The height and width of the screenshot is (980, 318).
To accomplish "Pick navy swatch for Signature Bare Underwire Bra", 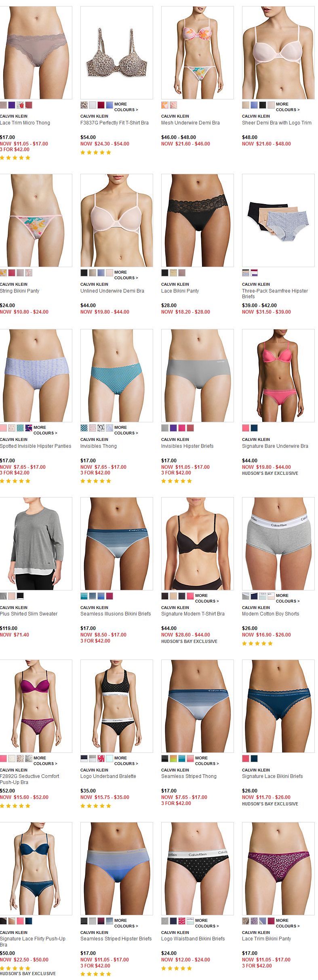I will tap(254, 428).
